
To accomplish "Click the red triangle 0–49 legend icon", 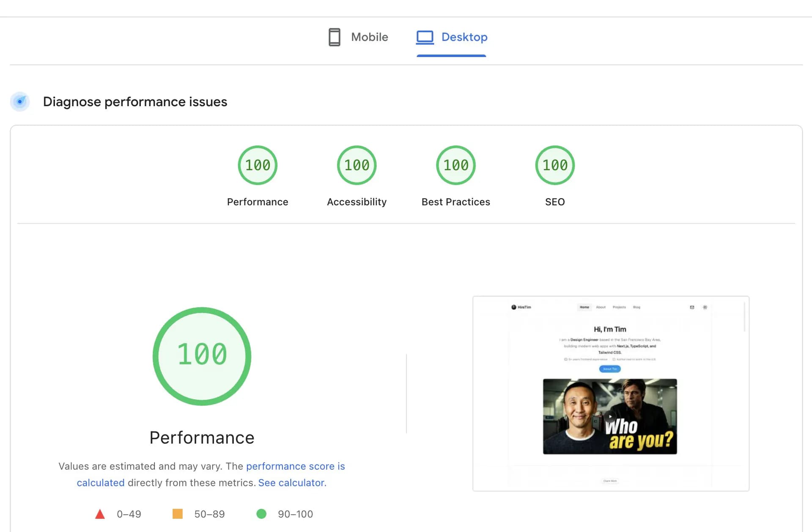I will (x=100, y=514).
